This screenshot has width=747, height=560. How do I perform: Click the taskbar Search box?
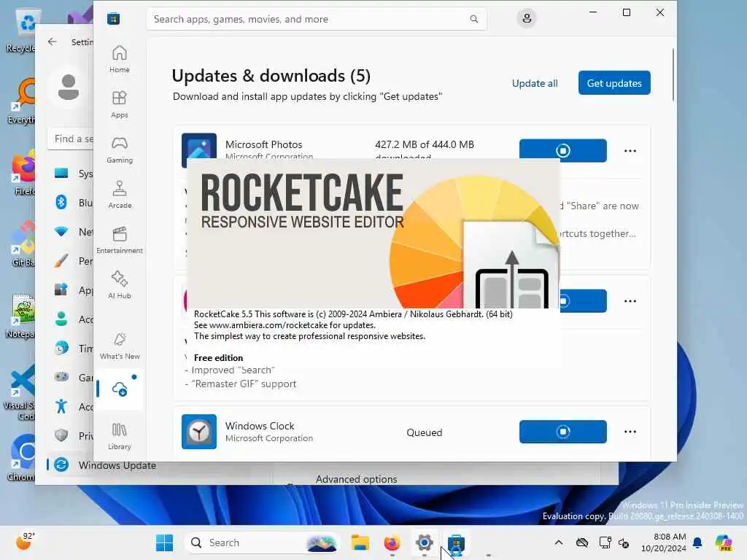point(262,542)
